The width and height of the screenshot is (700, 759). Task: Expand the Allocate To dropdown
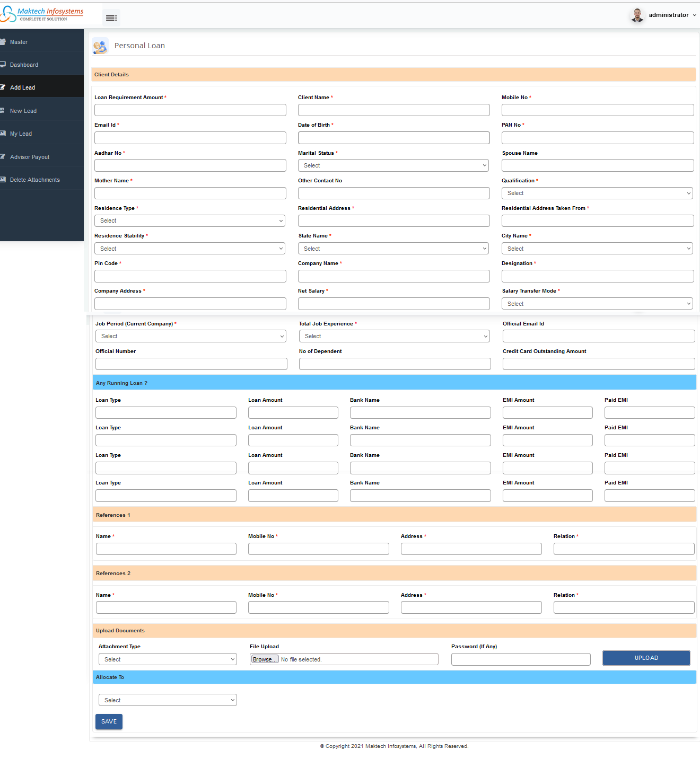(x=168, y=700)
